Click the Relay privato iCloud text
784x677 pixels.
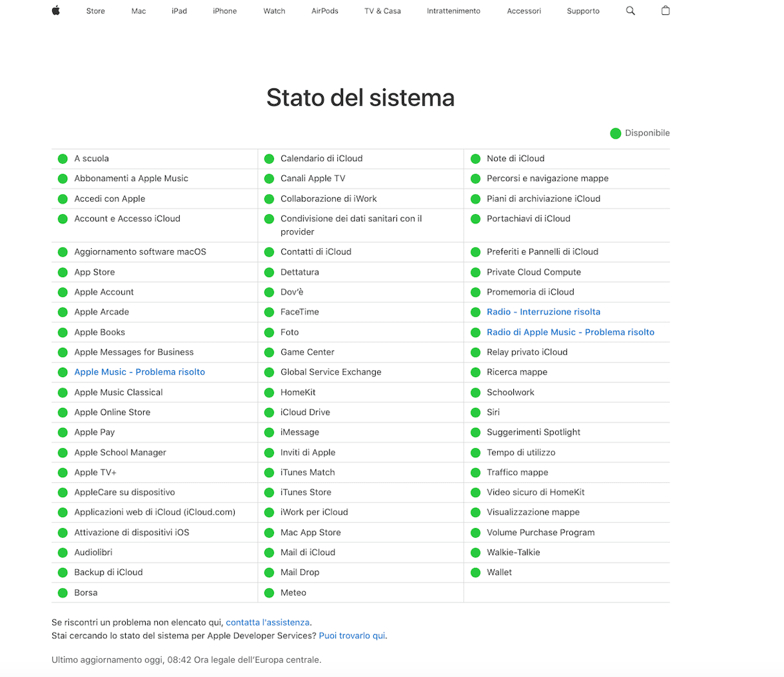tap(527, 352)
